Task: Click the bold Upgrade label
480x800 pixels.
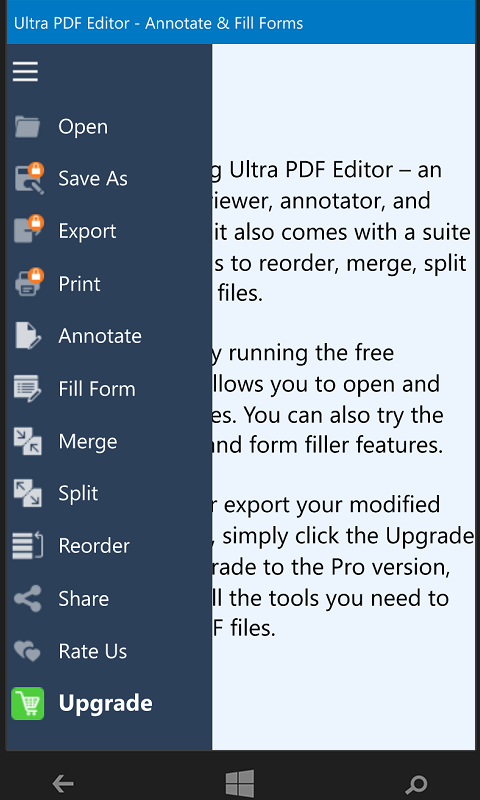Action: (106, 704)
